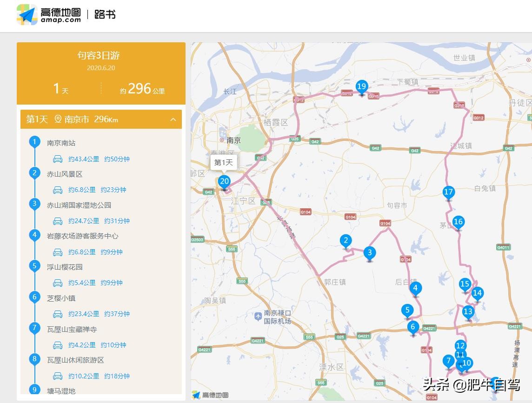532x403 pixels.
Task: Click the blue numbered circle 1 for 南京南站
Action: pos(34,143)
